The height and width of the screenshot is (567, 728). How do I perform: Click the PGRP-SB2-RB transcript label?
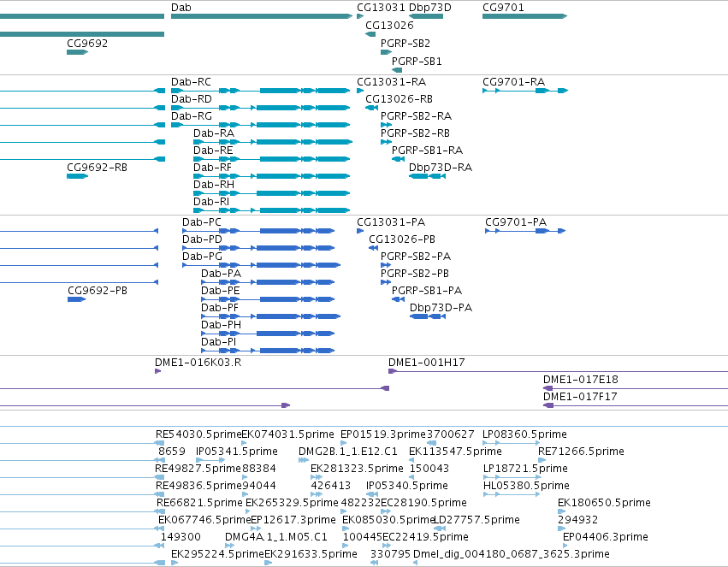[415, 133]
